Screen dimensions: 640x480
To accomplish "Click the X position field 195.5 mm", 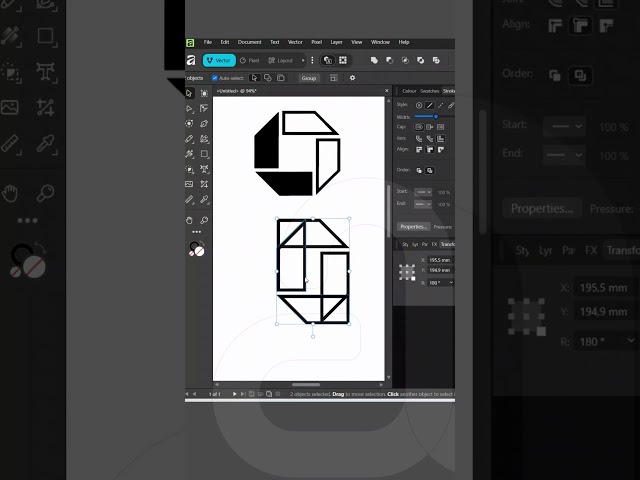I will pos(440,260).
